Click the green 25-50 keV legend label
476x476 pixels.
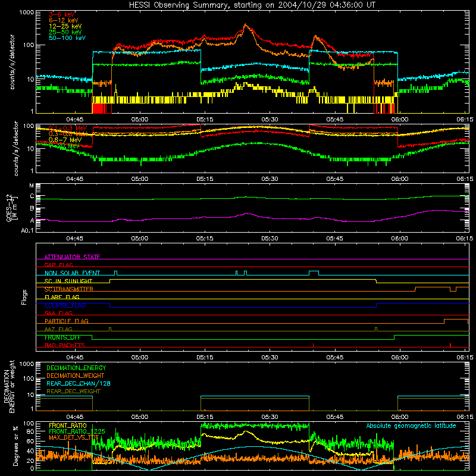(x=65, y=32)
